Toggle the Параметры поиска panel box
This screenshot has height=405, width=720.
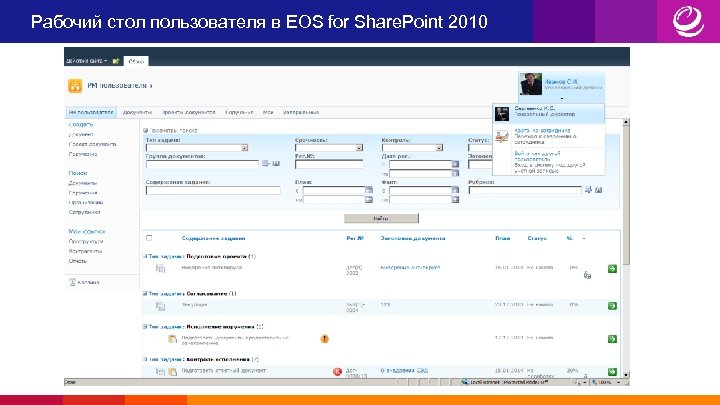[x=145, y=130]
